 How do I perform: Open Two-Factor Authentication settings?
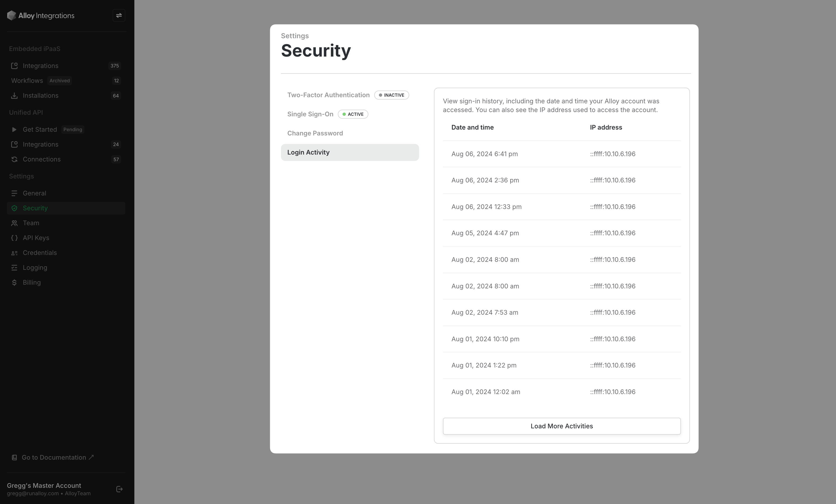coord(328,95)
